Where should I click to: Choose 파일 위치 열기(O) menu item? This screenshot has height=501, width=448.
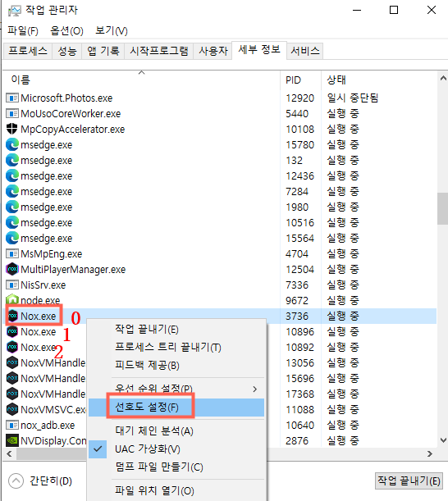pos(176,491)
